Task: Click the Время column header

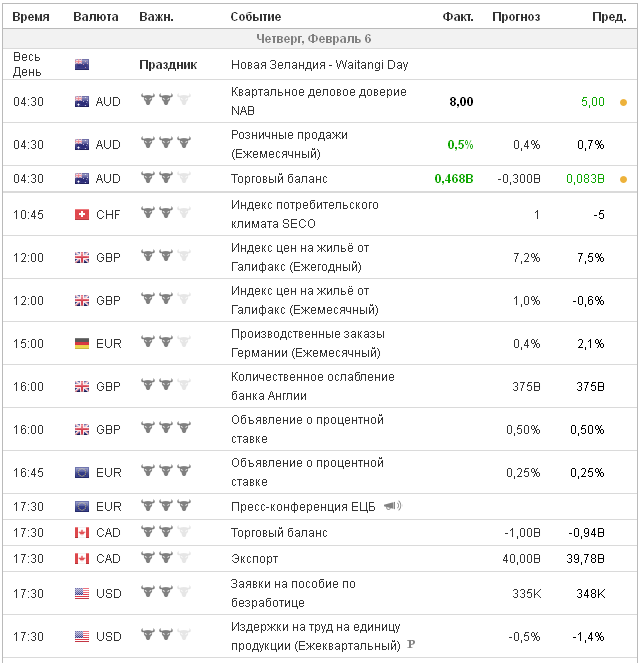Action: pos(30,17)
